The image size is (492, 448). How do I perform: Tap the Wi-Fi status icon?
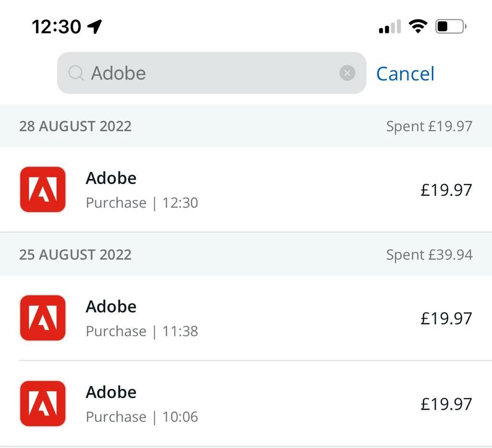coord(418,26)
